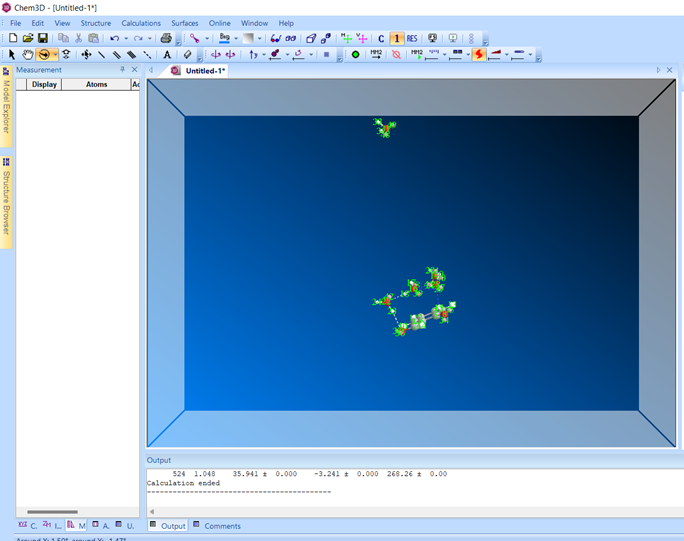This screenshot has height=541, width=684.
Task: Open the red heating rate dropdown
Action: click(507, 55)
